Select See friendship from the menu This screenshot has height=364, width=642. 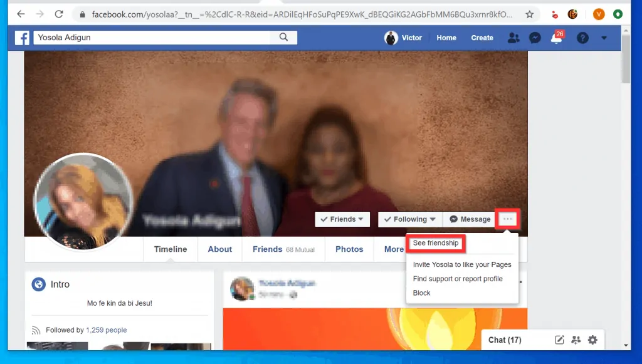click(435, 243)
